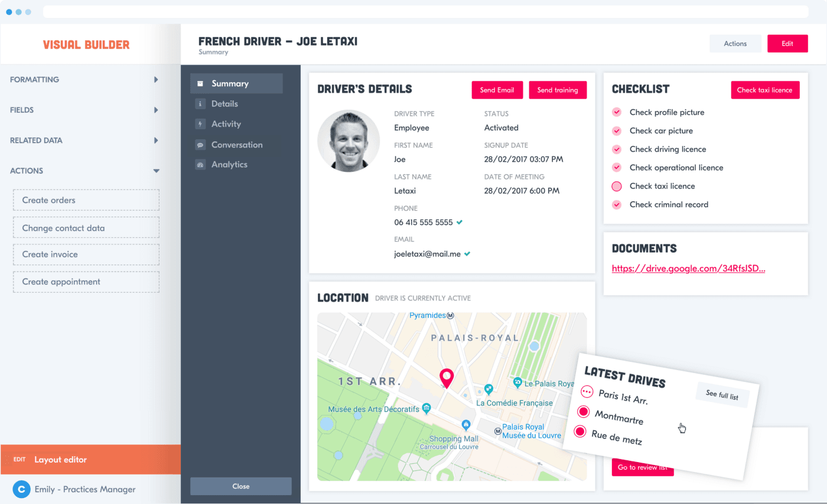Click La Comédie Française theater marker
Image resolution: width=827 pixels, height=504 pixels.
point(489,389)
